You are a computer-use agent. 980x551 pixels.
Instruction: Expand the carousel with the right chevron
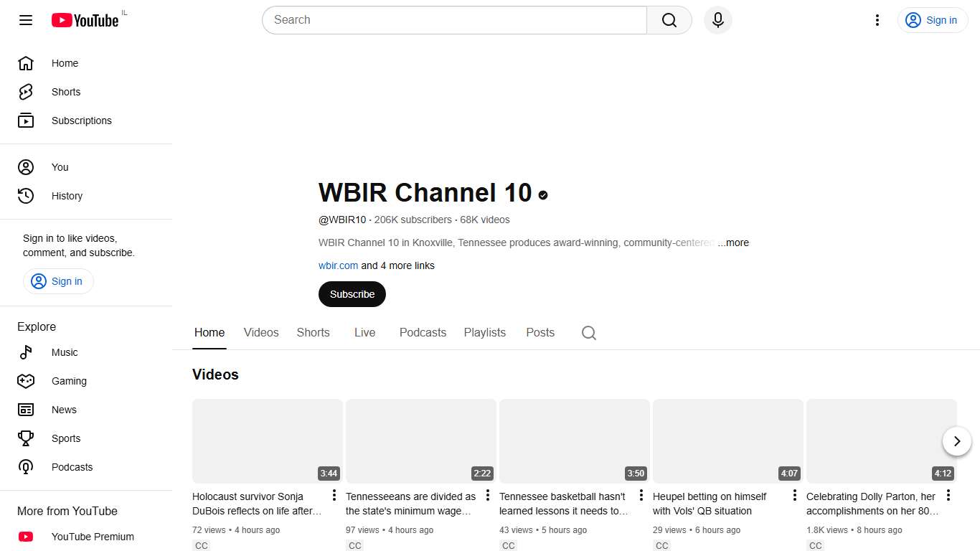(x=956, y=441)
